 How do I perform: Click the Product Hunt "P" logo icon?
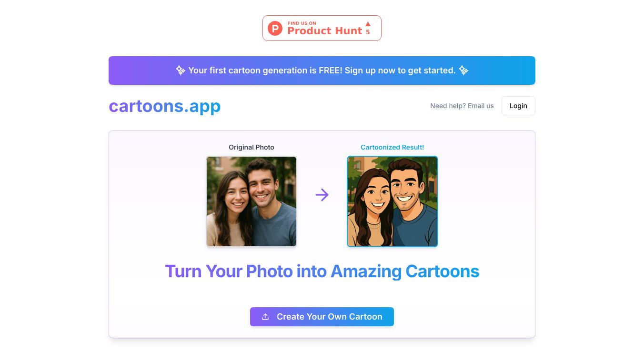click(275, 28)
